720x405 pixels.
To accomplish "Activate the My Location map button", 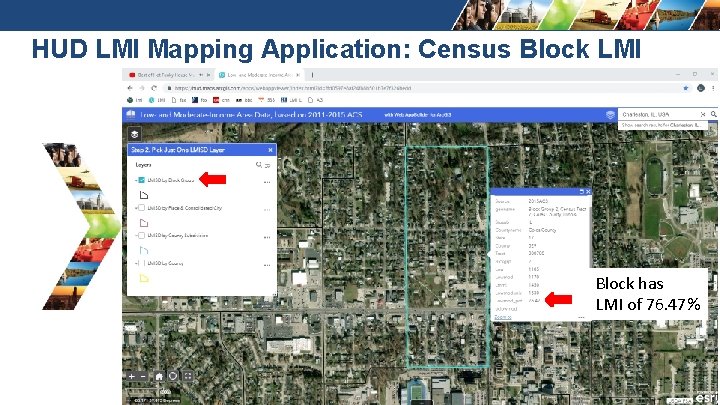I will pyautogui.click(x=173, y=376).
